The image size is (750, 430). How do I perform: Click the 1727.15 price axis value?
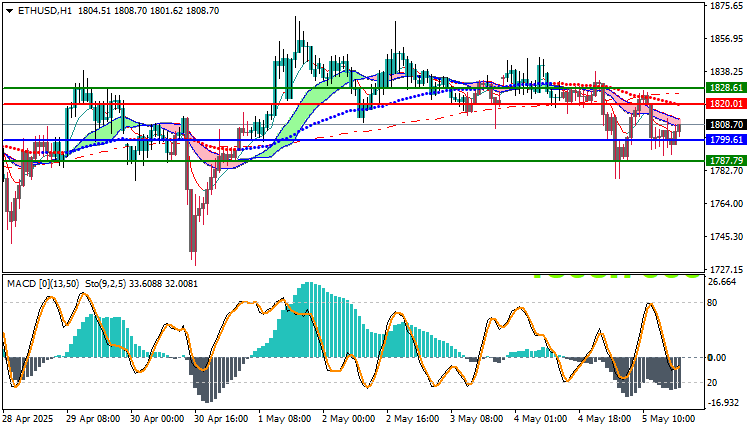727,269
